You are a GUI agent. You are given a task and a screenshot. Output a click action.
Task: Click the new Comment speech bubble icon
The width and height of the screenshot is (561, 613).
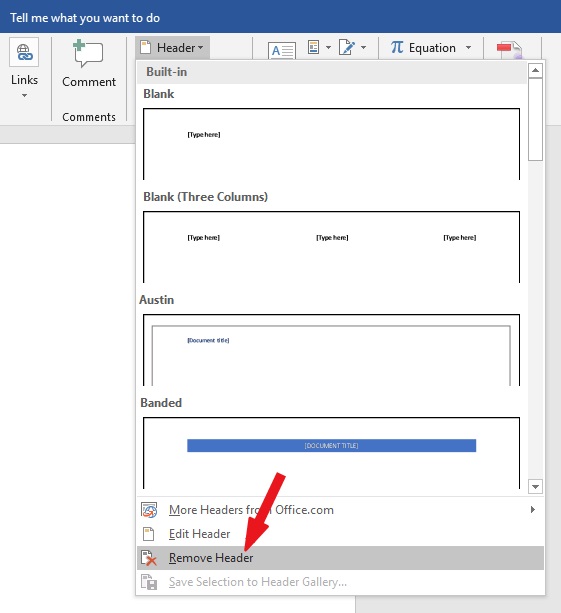[88, 54]
